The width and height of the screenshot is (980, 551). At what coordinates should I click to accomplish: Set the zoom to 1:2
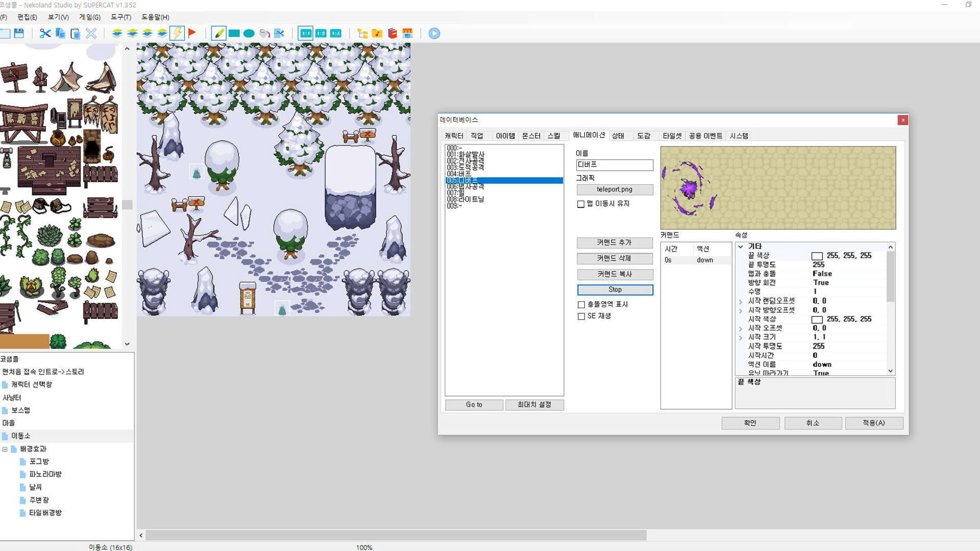321,33
